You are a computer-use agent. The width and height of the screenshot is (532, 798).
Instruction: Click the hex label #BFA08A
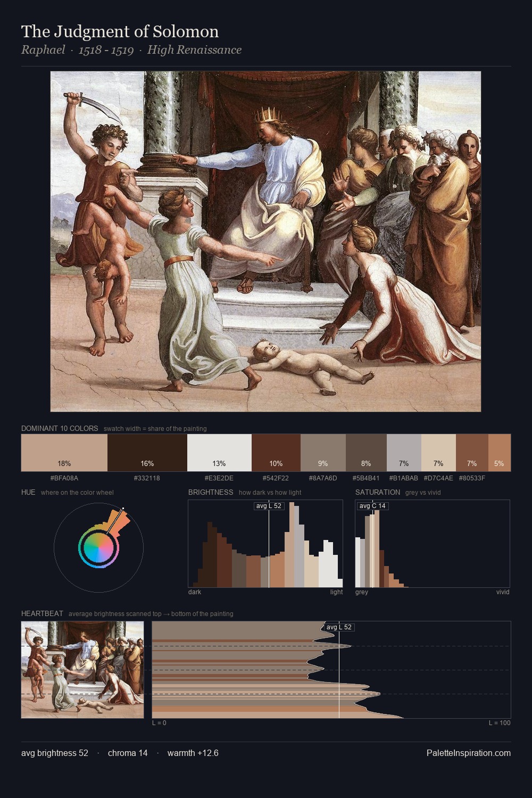[64, 478]
